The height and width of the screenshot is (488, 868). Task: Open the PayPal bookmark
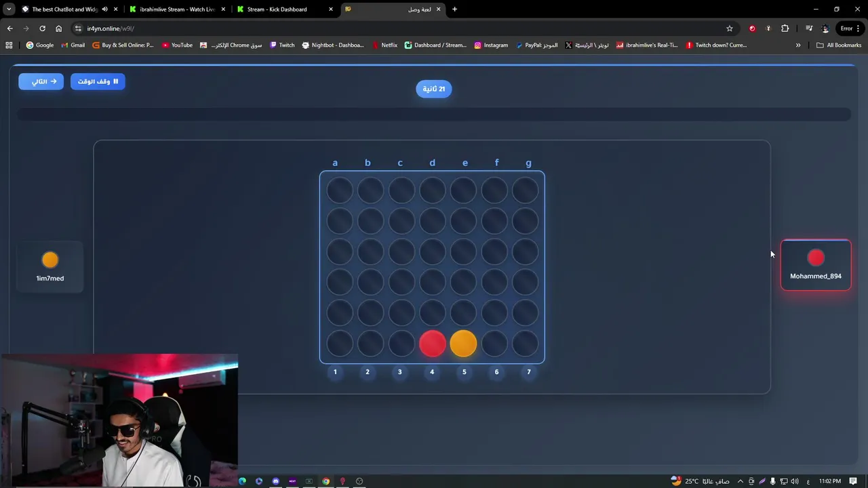click(x=537, y=45)
